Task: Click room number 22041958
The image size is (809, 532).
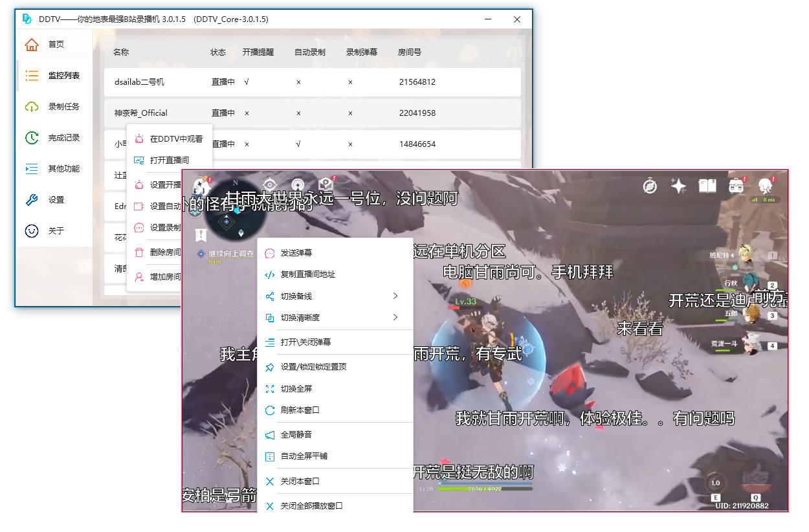Action: (417, 113)
